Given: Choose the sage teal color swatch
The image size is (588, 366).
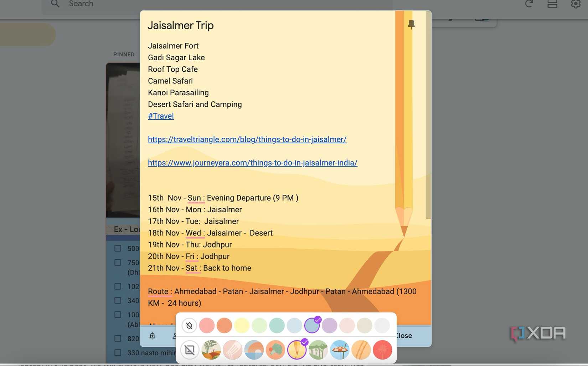Looking at the screenshot, I should [x=277, y=325].
